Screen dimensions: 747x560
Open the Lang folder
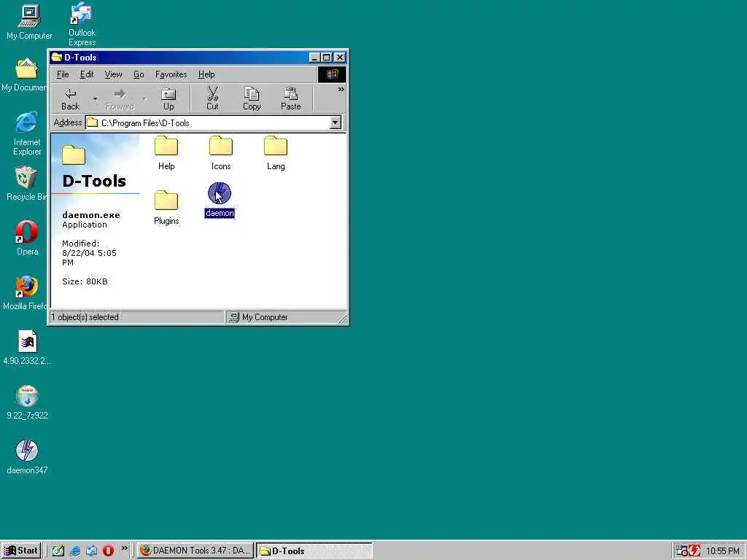(275, 153)
